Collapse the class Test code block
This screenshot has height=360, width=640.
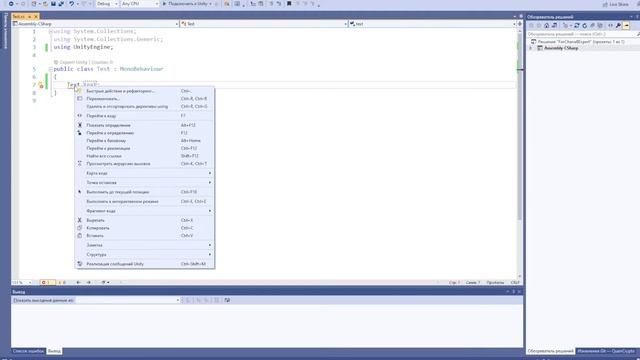51,69
